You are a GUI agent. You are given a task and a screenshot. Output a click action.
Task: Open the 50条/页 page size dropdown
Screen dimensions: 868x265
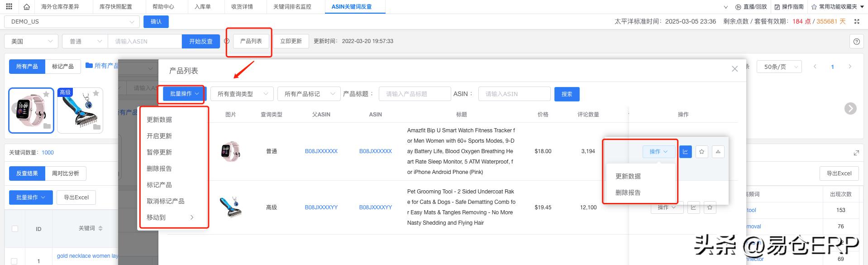coord(779,67)
